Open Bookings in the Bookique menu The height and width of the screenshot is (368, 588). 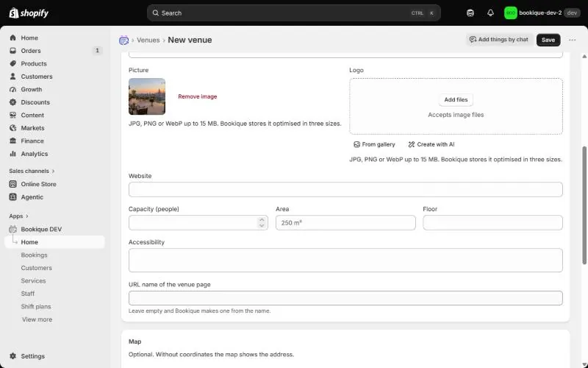pos(34,255)
